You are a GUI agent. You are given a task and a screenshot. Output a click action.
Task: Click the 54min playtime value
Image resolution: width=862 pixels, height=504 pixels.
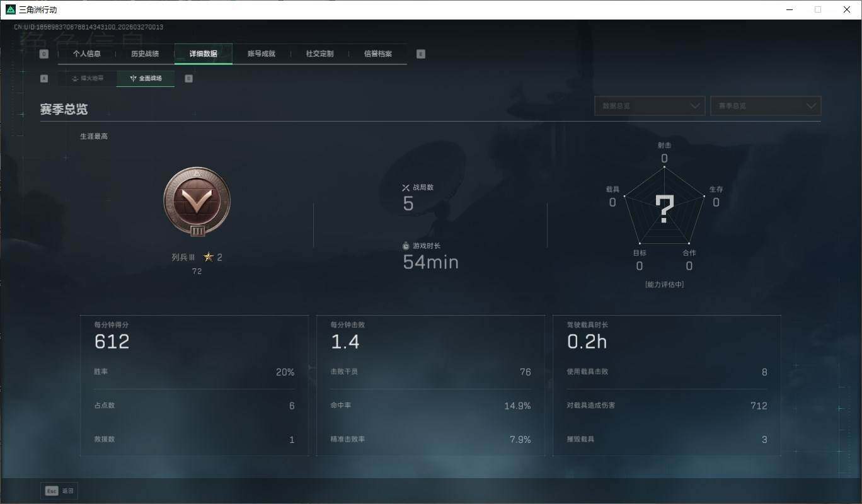430,262
